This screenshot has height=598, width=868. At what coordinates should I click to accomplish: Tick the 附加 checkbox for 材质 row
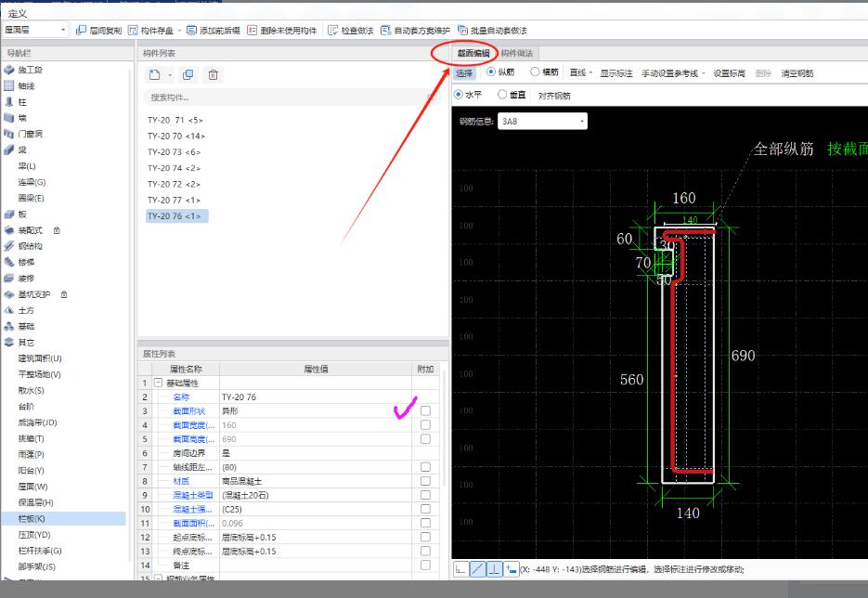[425, 481]
